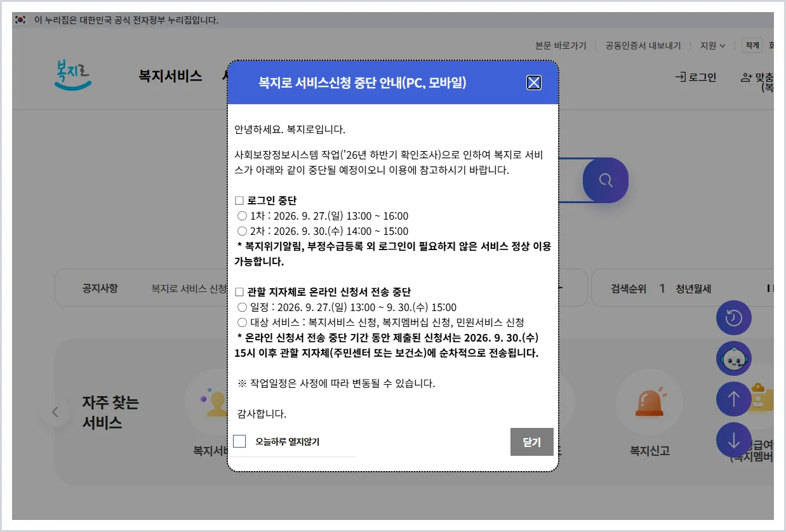This screenshot has height=532, width=786.
Task: Click the up arrow floating button
Action: tap(734, 399)
